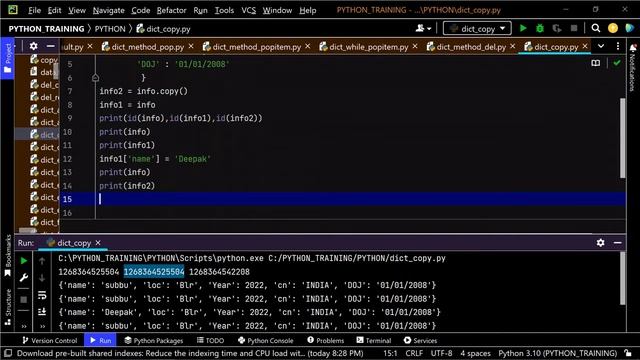Open the Structure side tool window
Screen dimensions: 640x360
pos(7,307)
